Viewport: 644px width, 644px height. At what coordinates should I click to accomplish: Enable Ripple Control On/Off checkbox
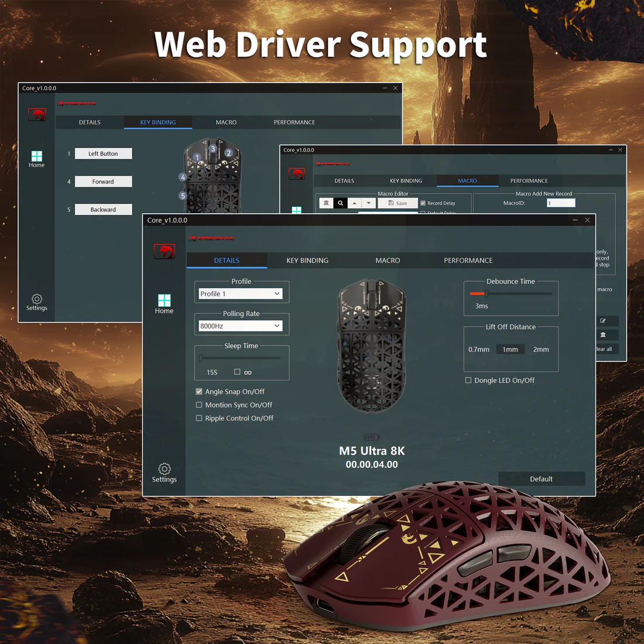199,419
